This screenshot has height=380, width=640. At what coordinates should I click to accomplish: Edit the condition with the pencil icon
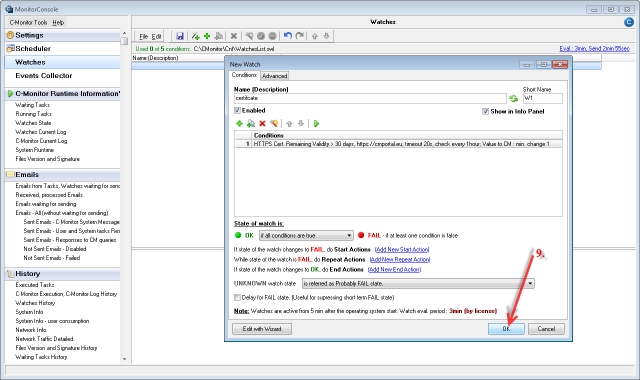coord(274,123)
